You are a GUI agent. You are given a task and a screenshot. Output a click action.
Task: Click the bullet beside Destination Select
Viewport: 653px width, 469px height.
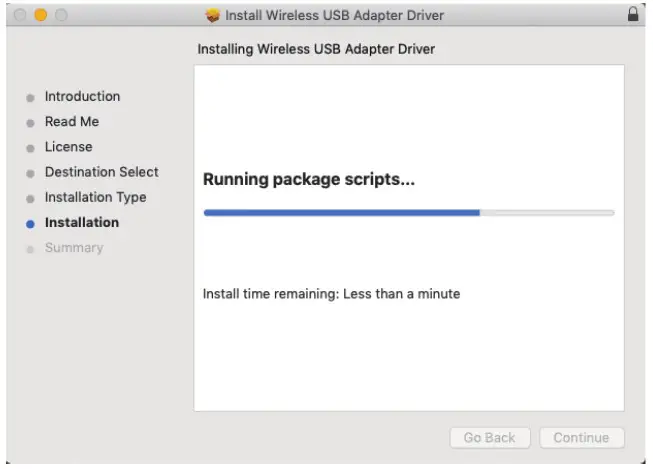coord(31,173)
